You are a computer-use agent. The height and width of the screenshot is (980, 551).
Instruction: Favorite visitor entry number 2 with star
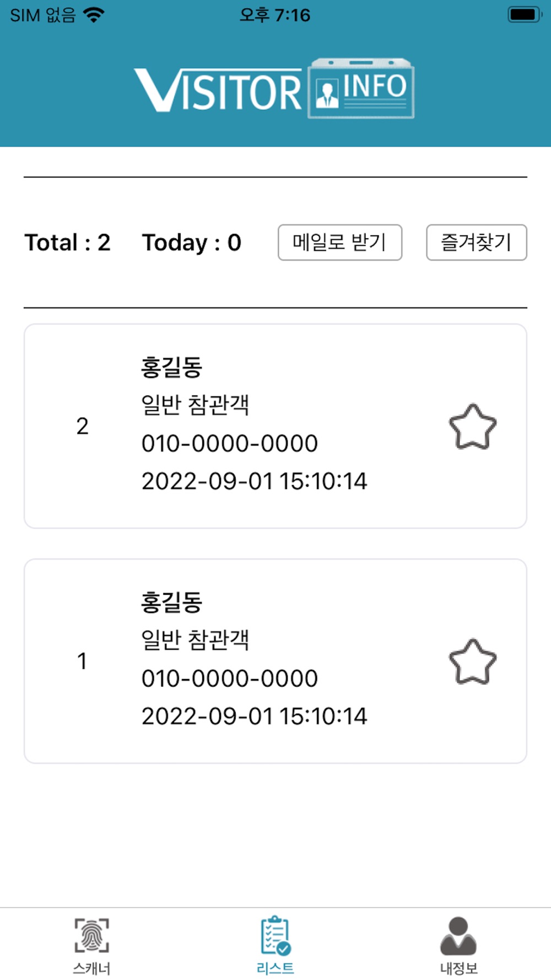(x=472, y=427)
